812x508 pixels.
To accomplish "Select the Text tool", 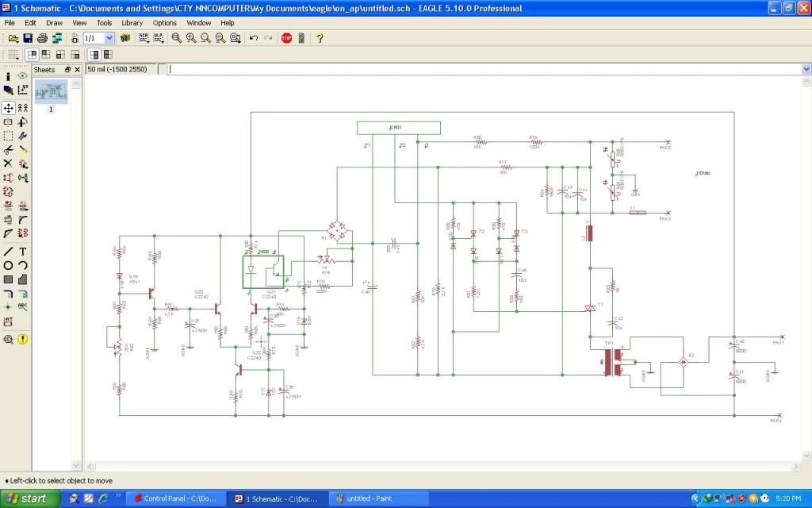I will tap(23, 251).
